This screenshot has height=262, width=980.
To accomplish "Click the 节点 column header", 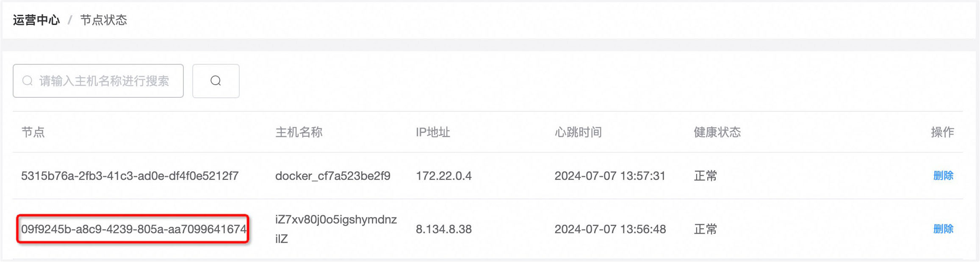I will [33, 132].
